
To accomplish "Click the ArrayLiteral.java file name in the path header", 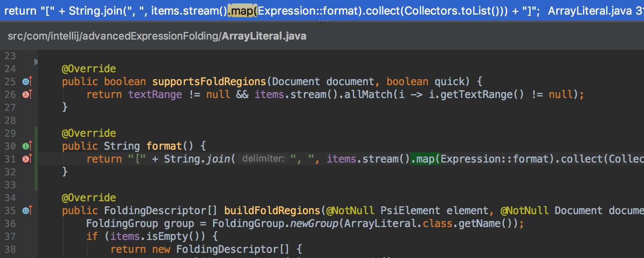I will coord(264,36).
